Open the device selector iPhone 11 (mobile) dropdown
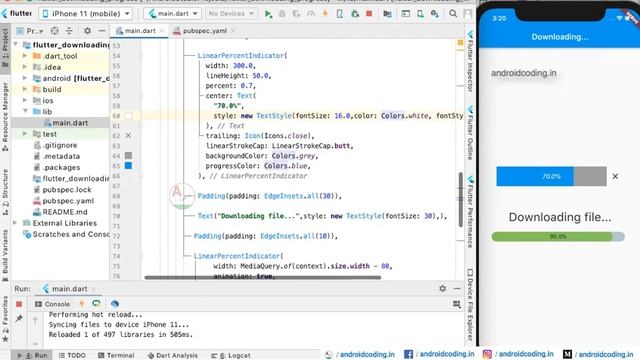 [x=86, y=13]
